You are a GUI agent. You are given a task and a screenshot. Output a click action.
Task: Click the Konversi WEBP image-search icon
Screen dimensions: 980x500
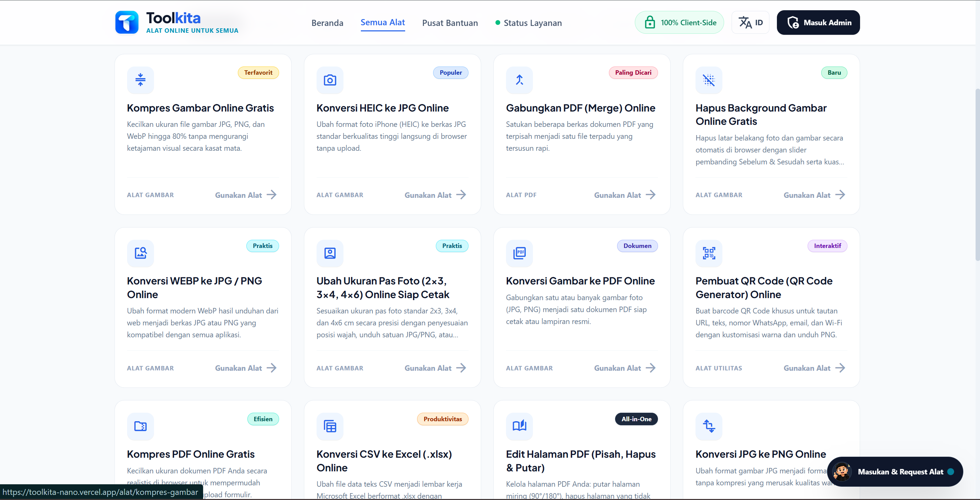coord(140,253)
